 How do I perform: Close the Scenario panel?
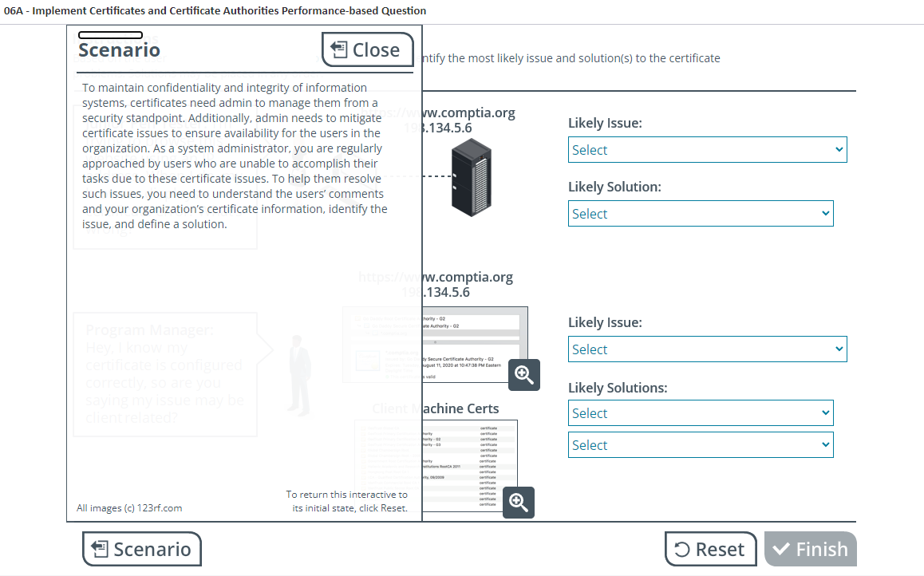point(367,49)
